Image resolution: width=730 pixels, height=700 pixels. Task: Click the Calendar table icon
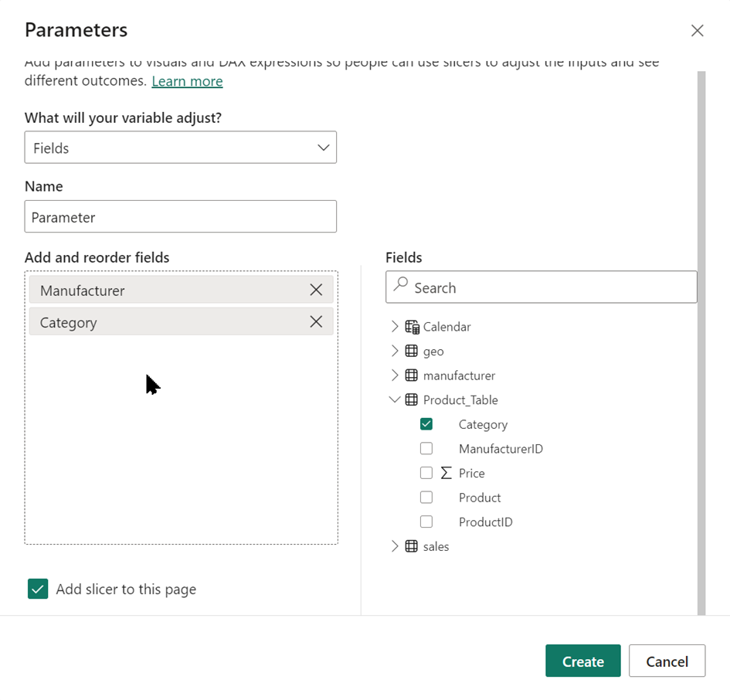412,327
